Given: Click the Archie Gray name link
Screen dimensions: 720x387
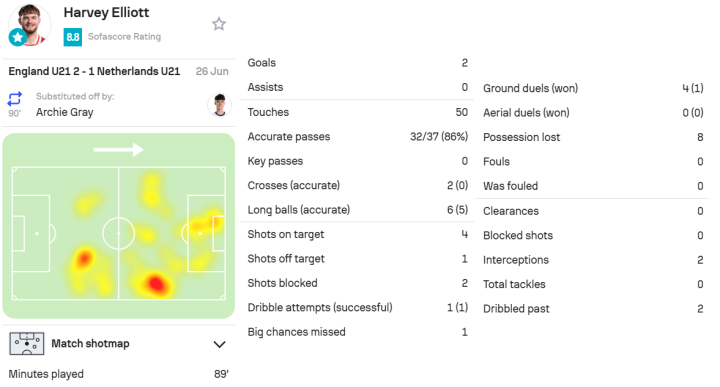Looking at the screenshot, I should click(x=65, y=112).
